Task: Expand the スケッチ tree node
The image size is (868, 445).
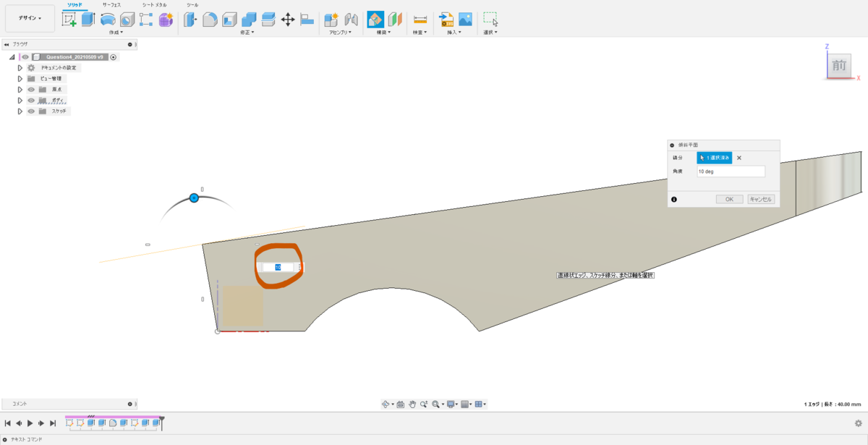Action: [20, 111]
